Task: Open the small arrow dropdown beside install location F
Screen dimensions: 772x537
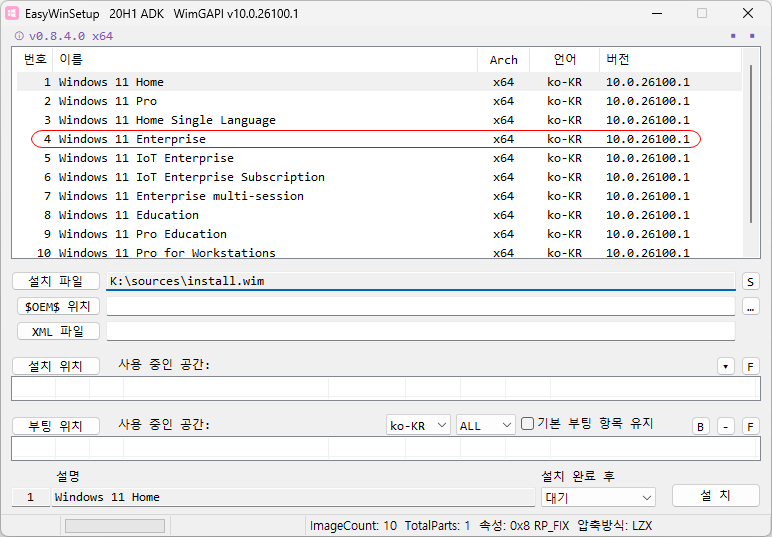Action: (726, 366)
